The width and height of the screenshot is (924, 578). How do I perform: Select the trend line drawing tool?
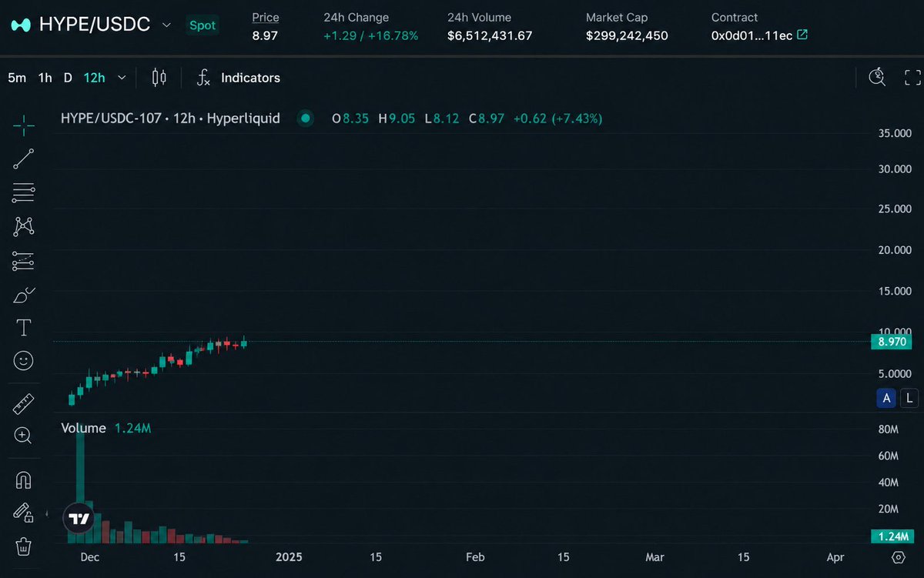[x=23, y=159]
